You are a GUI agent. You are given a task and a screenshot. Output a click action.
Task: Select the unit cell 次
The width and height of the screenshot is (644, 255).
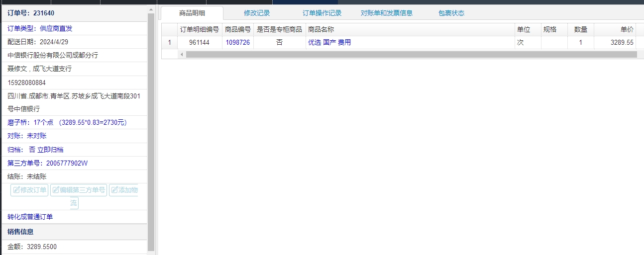coord(528,43)
